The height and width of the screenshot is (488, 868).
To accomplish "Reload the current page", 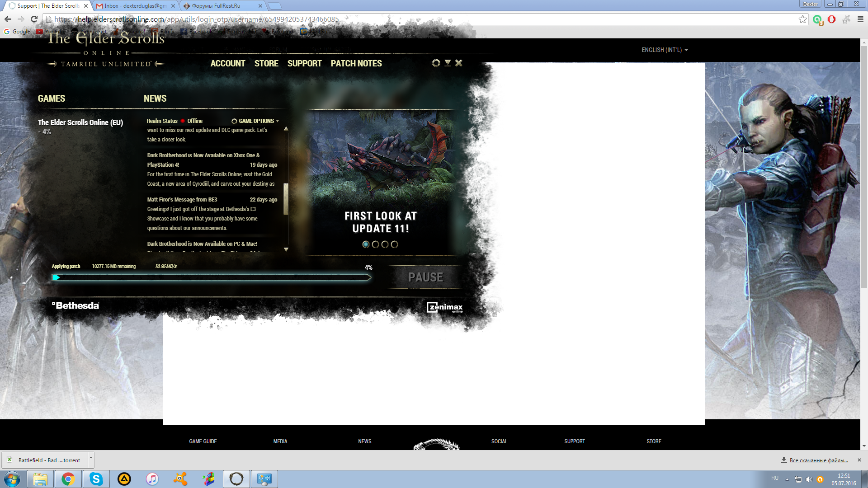I will click(x=34, y=19).
